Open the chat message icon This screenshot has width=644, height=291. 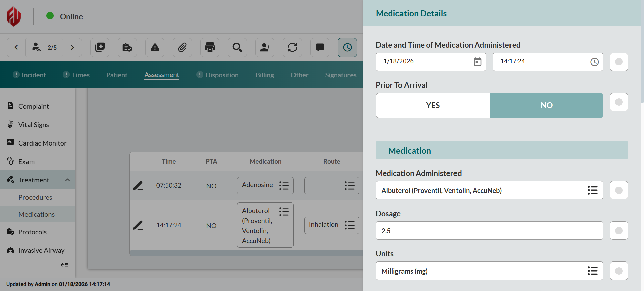click(x=320, y=47)
